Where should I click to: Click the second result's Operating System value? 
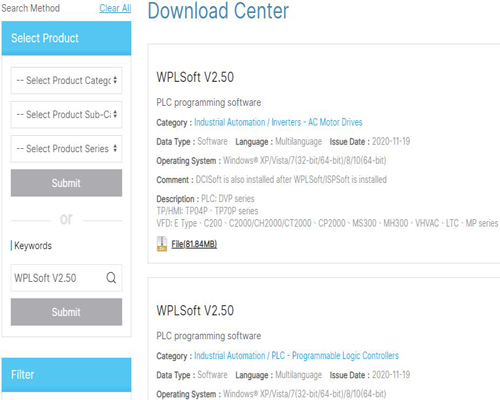[305, 394]
